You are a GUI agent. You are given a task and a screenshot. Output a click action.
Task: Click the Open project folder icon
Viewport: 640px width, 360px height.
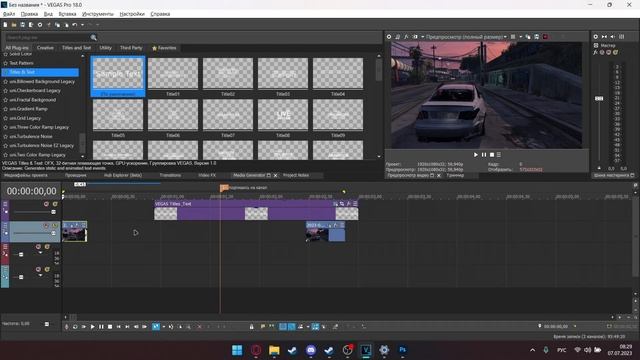tap(14, 25)
